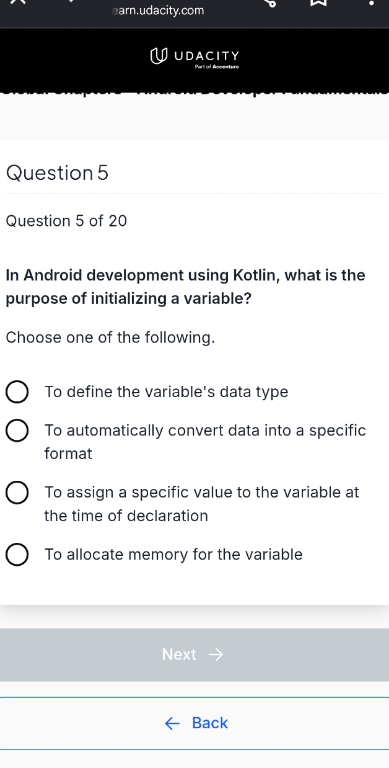Open the three-dot browser menu

pos(372,2)
